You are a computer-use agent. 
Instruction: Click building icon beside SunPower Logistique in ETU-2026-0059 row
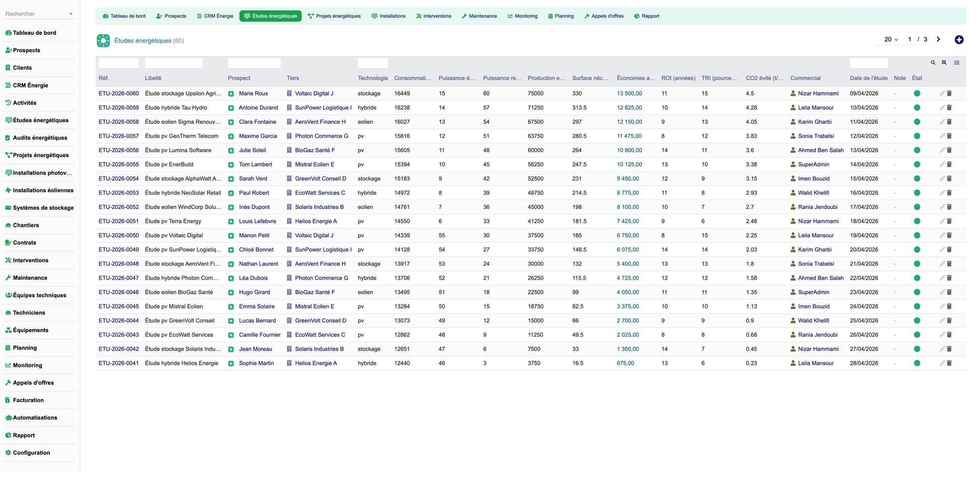(x=290, y=108)
